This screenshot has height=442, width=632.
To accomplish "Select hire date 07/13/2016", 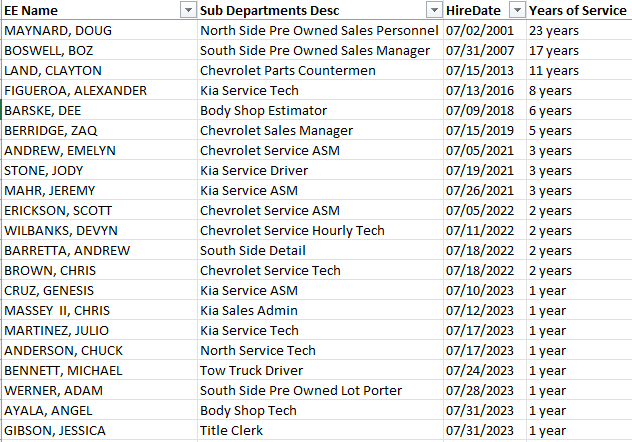I will point(478,90).
